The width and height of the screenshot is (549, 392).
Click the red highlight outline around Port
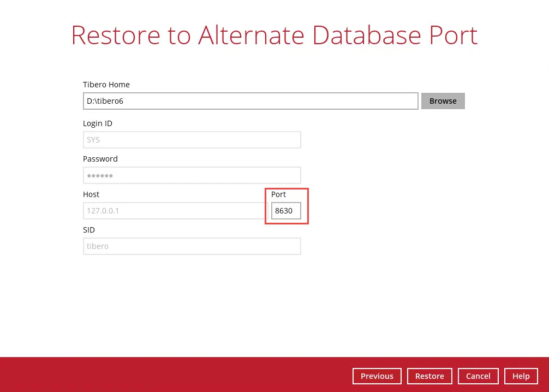click(x=308, y=206)
